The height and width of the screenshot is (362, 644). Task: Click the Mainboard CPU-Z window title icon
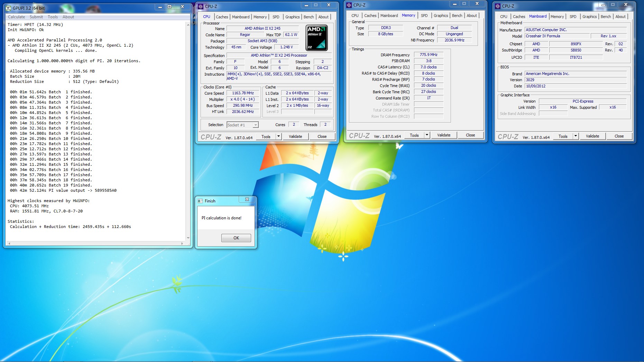498,6
